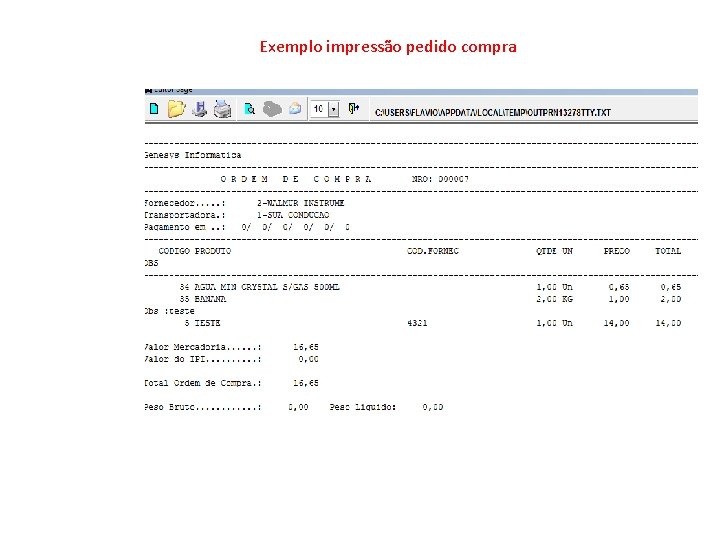
Task: Click the 'Valor do IPI' line
Action: click(x=231, y=359)
